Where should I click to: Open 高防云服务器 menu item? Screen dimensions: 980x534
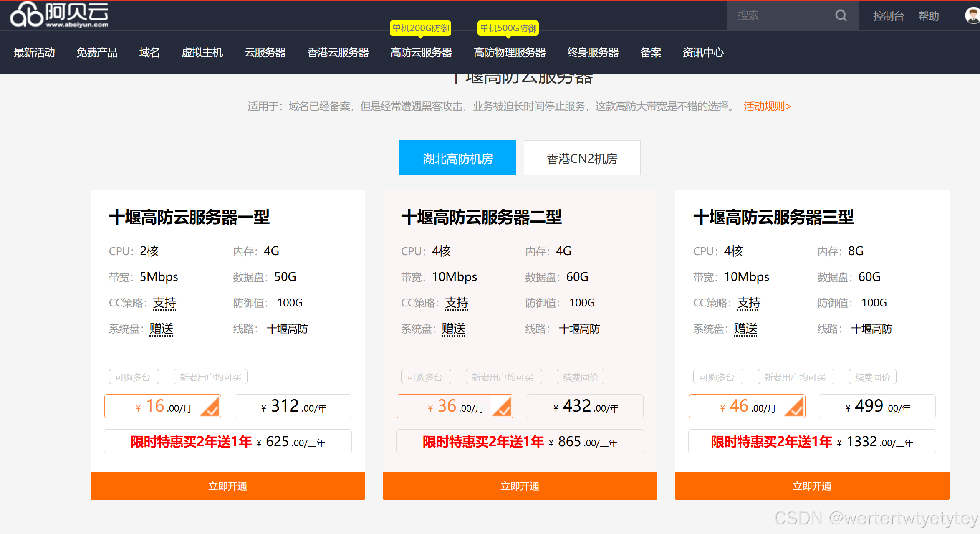pyautogui.click(x=421, y=53)
